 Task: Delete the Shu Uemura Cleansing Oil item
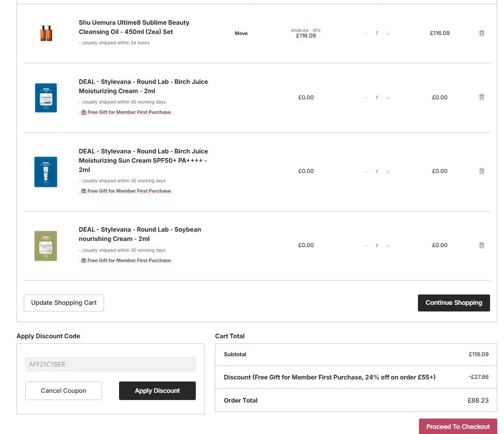point(481,33)
